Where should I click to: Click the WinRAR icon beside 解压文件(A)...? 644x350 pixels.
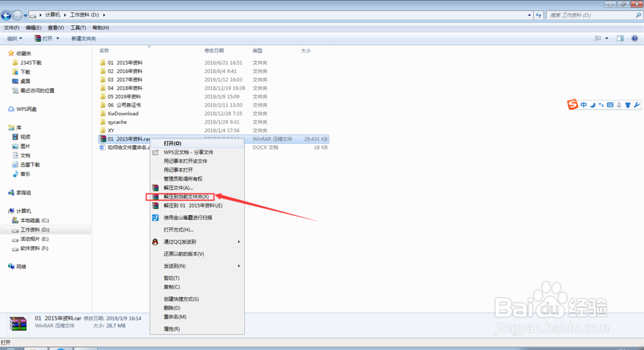(x=155, y=188)
